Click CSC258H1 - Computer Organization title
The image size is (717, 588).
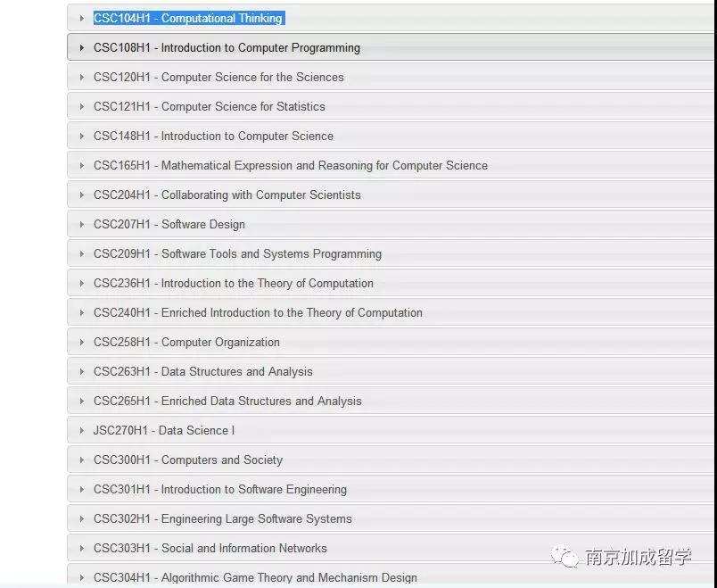(x=186, y=342)
